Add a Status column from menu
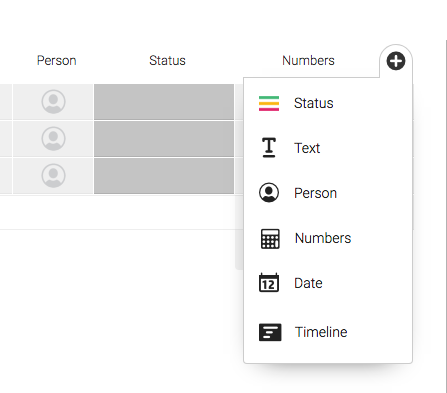The width and height of the screenshot is (447, 393). coord(314,103)
